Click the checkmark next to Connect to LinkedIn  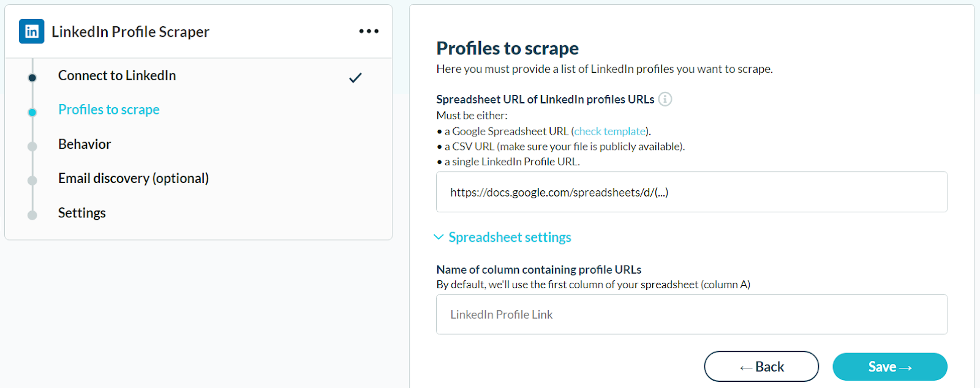pos(355,78)
